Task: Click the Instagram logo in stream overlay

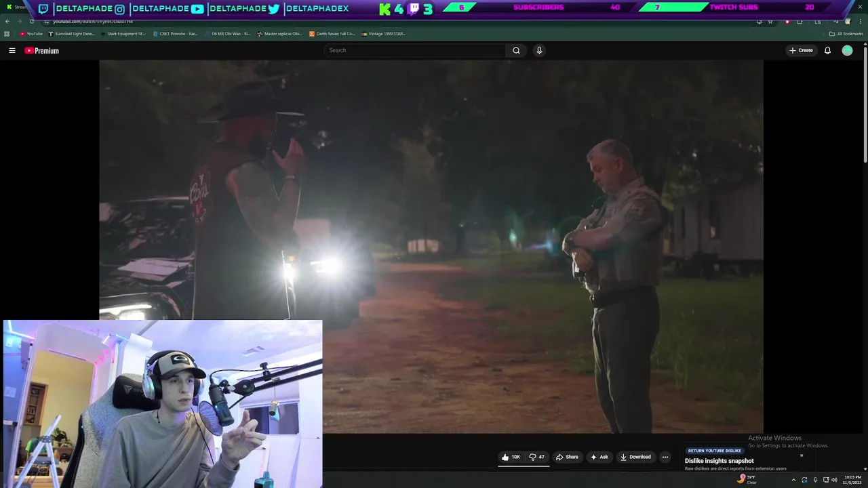Action: [119, 9]
